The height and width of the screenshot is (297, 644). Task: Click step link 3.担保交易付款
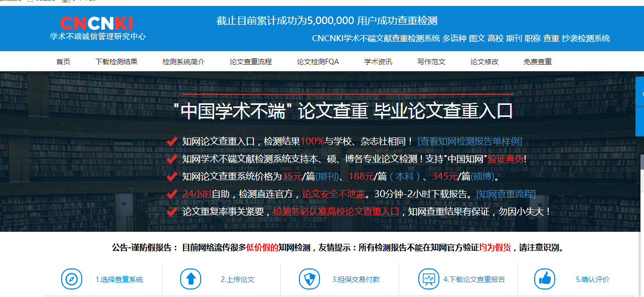(356, 279)
